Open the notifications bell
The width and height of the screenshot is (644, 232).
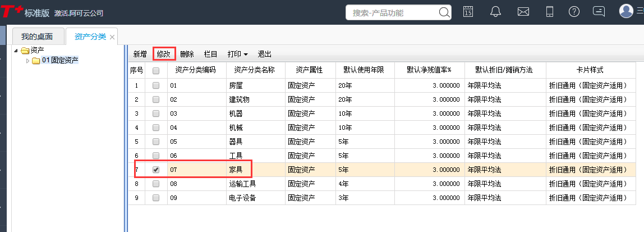tap(495, 12)
